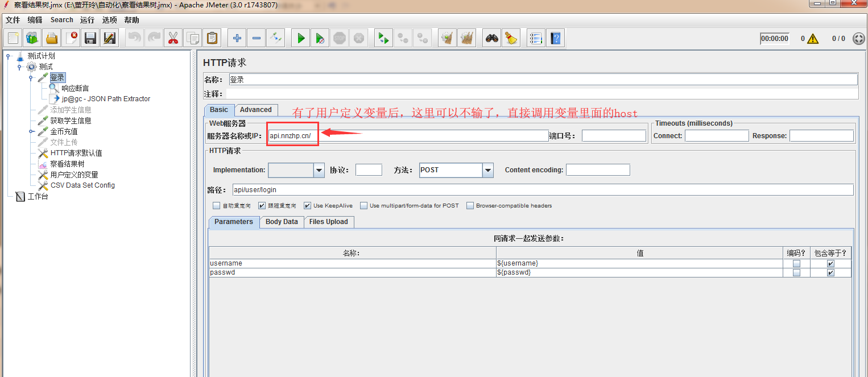The image size is (868, 377).
Task: Click the Collapse All minus icon
Action: [257, 38]
